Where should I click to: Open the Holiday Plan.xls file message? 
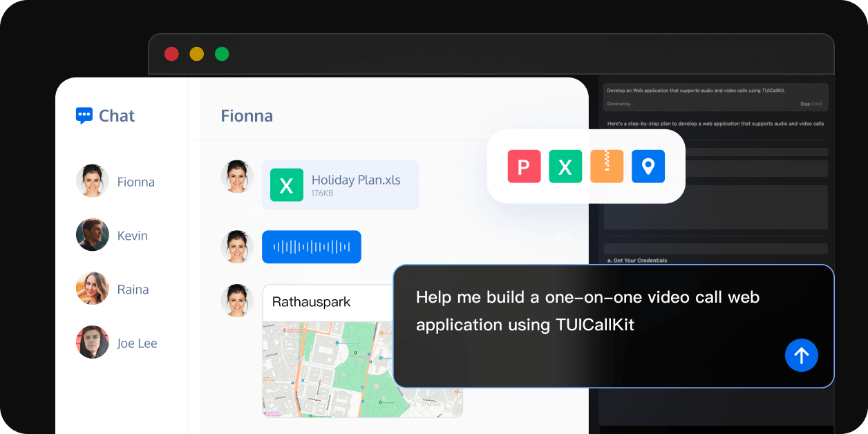[x=355, y=185]
